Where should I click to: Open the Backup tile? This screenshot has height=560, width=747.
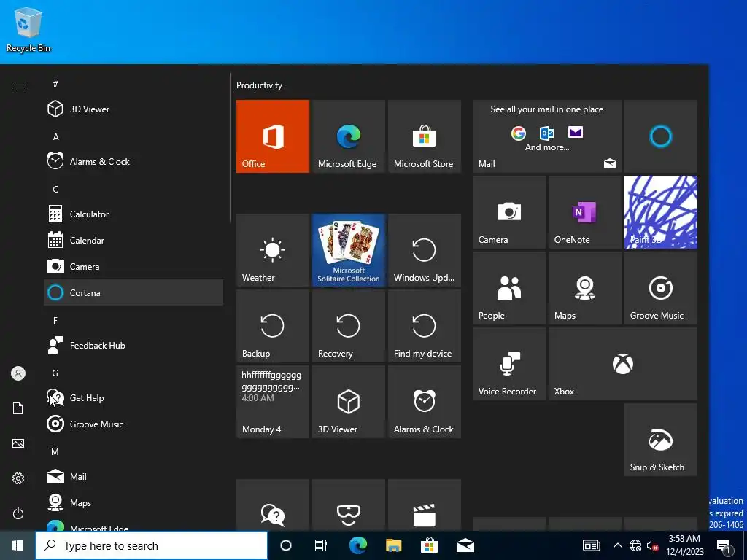click(273, 326)
